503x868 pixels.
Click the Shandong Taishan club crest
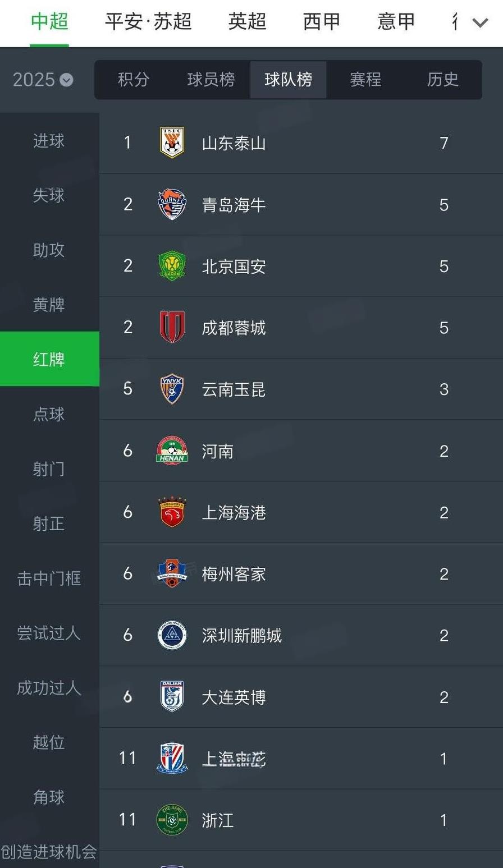click(x=172, y=143)
